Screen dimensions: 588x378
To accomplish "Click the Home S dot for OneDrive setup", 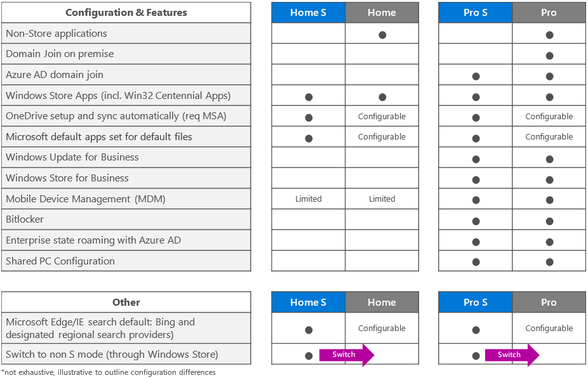I will pos(309,118).
